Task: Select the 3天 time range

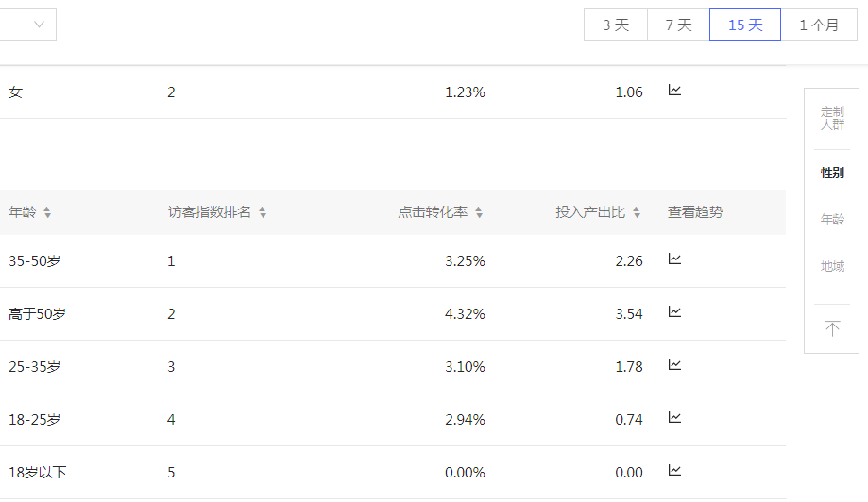Action: 616,25
